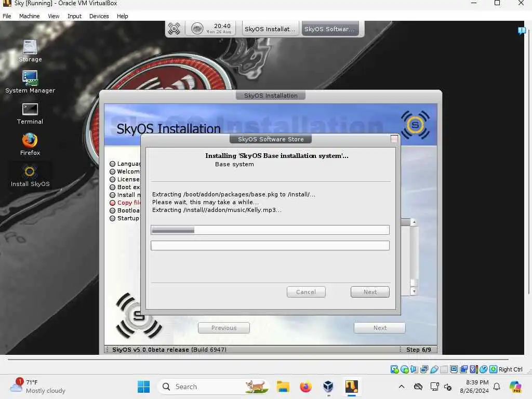Select the Startup installation step radio
Screen dimensions: 532x399
[x=113, y=219]
